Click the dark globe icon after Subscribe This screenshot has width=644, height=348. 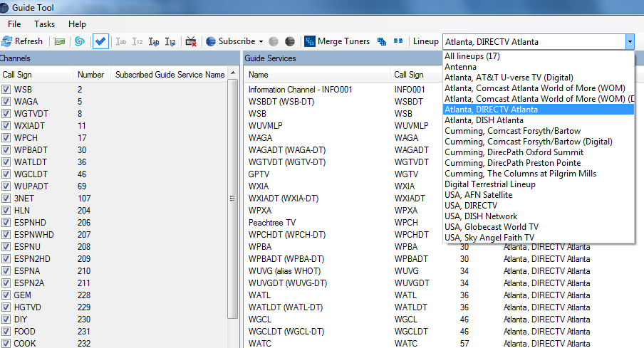point(289,41)
